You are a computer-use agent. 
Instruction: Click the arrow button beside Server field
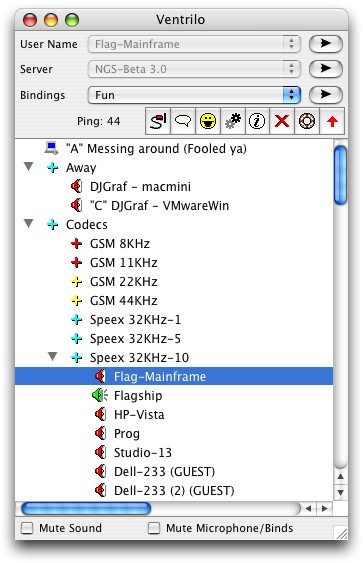[326, 69]
